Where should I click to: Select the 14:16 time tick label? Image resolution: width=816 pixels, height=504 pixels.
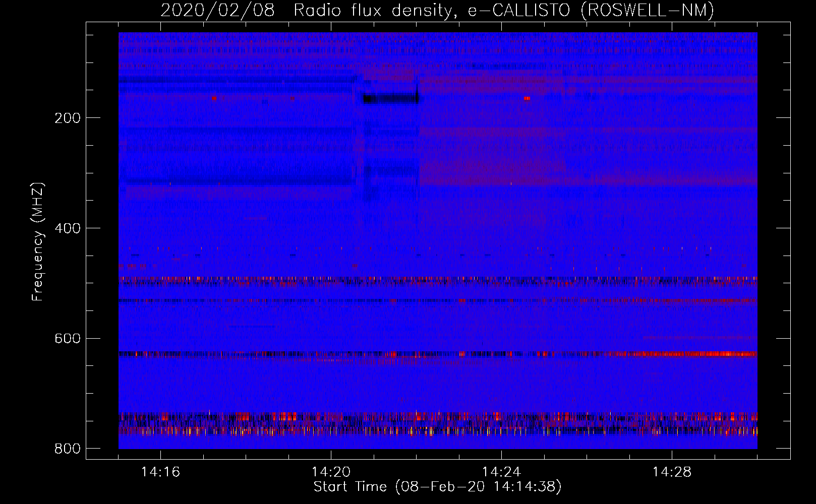tap(160, 472)
